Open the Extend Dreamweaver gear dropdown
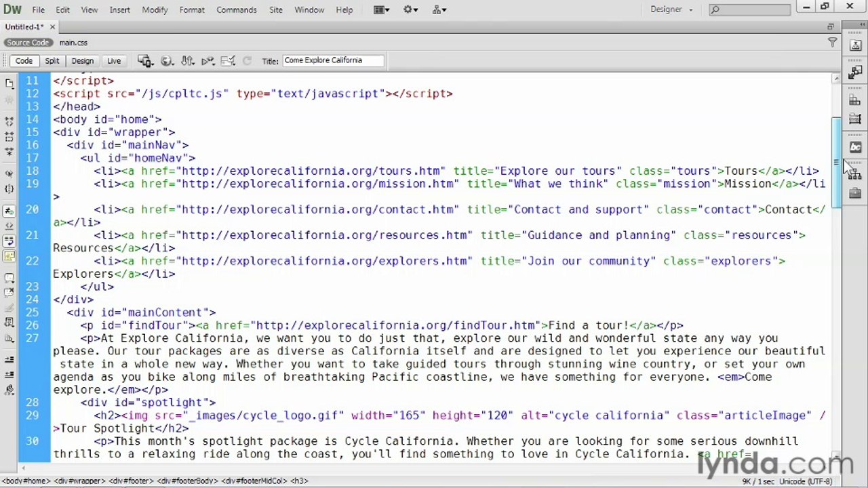868x488 pixels. coord(411,9)
